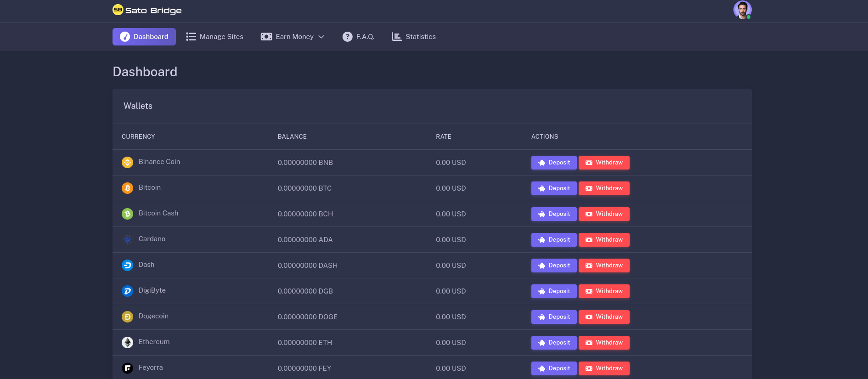Select the Feyorra currency name

coord(151,368)
